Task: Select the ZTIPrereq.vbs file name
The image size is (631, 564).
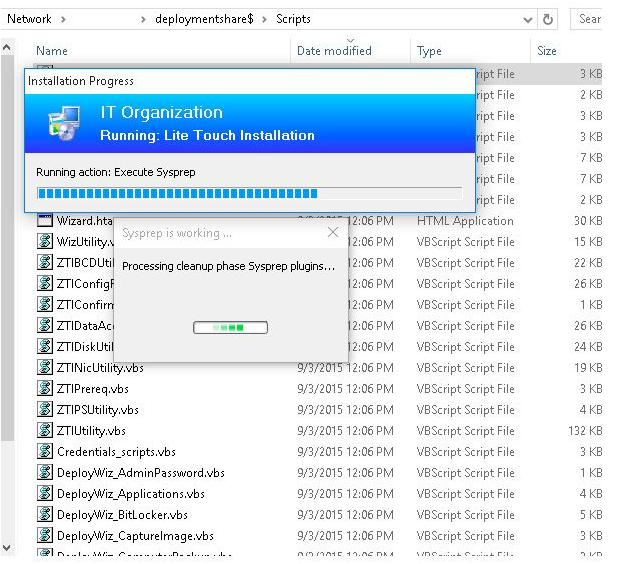Action: coord(93,389)
